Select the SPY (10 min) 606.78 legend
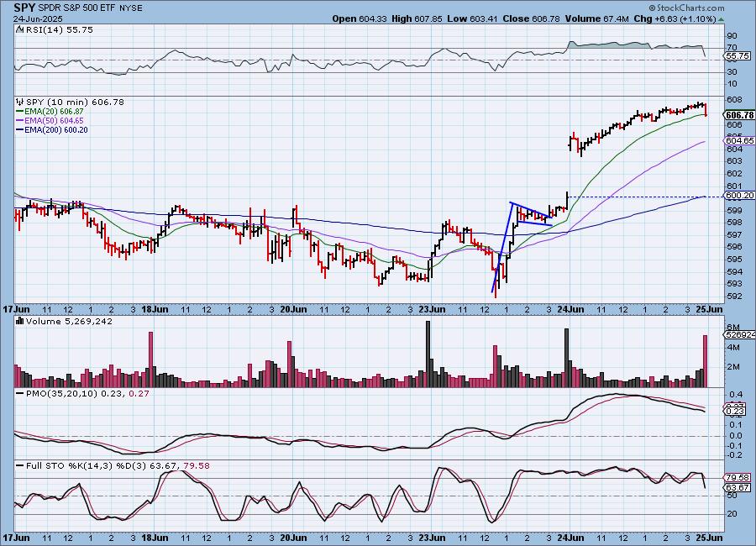Screen dimensions: 756x546 (75, 102)
